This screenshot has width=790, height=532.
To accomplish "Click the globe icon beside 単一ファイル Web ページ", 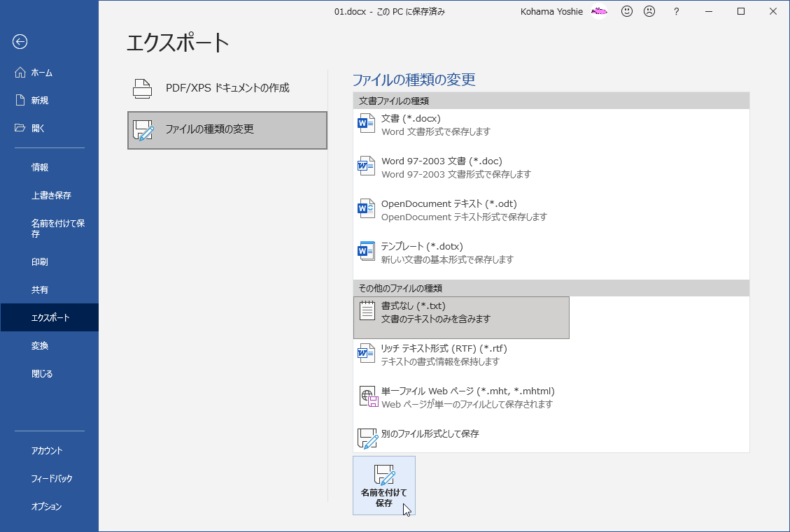I will (x=368, y=396).
